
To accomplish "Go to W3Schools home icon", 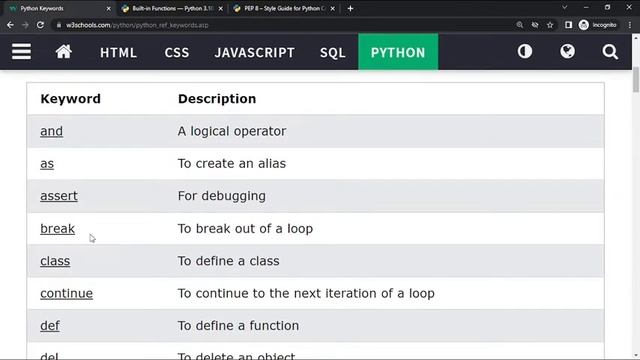I will pos(64,51).
